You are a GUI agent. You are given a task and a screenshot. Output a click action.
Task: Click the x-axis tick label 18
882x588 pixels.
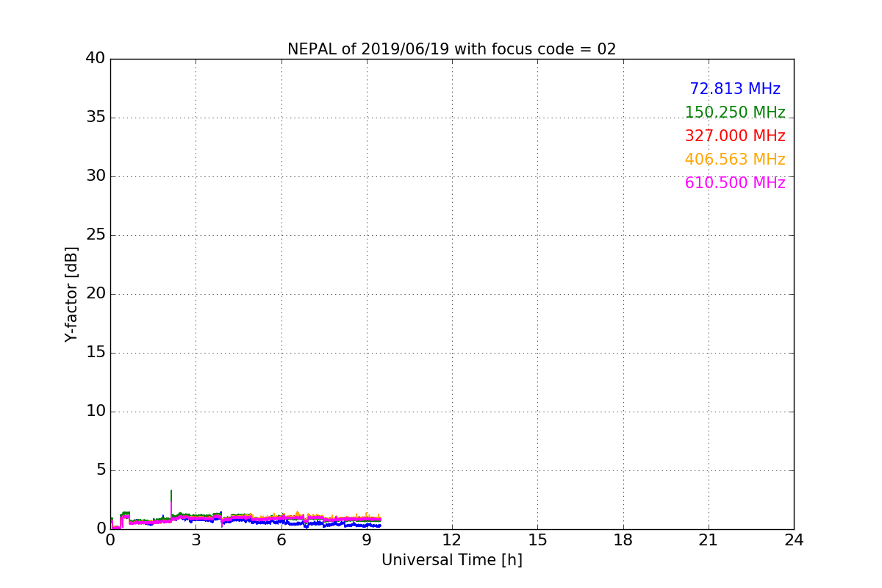(623, 540)
